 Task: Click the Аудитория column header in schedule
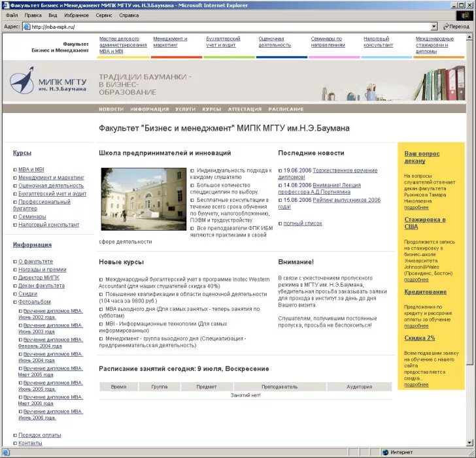click(360, 387)
